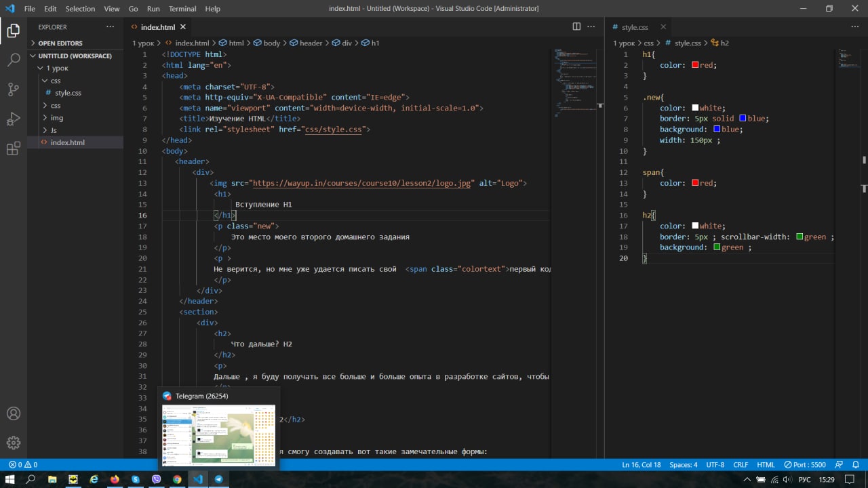This screenshot has height=488, width=868.
Task: Click the Split Editor Right icon
Action: click(x=576, y=27)
